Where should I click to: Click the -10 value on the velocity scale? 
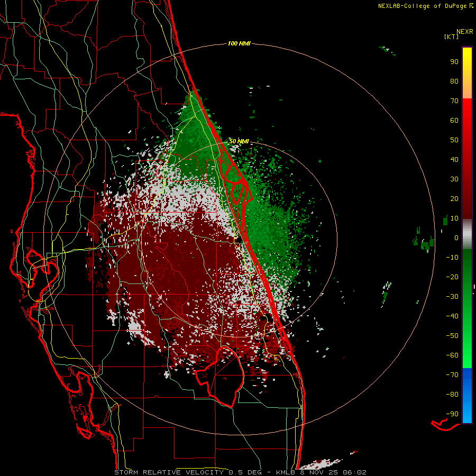tap(452, 258)
